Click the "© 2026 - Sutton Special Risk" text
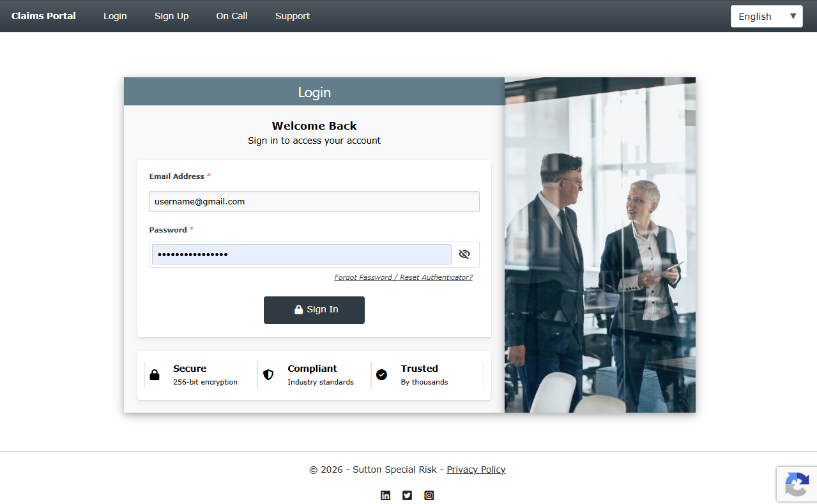Image resolution: width=817 pixels, height=504 pixels. pos(373,470)
